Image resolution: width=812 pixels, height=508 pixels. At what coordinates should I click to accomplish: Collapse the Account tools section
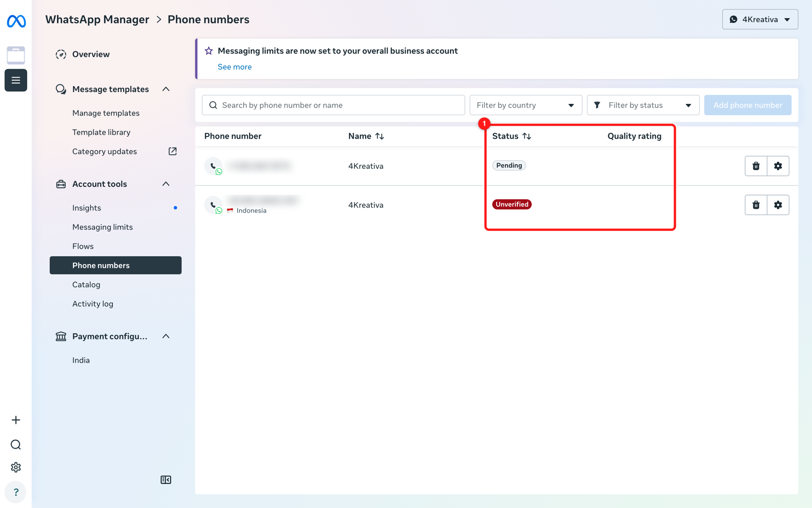click(166, 184)
